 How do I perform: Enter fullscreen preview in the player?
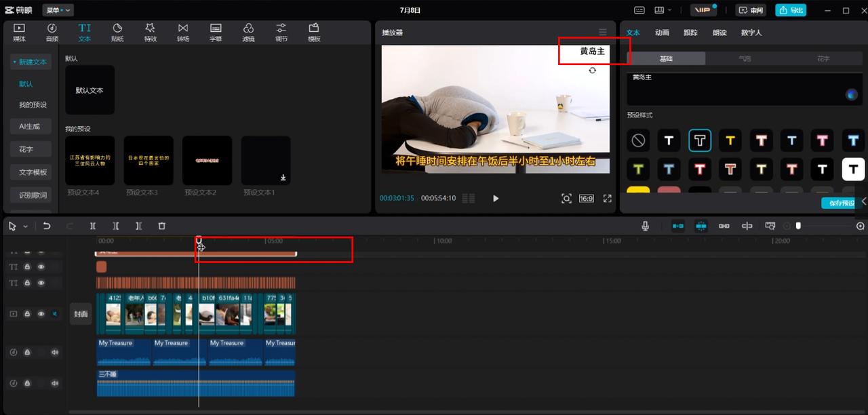click(x=607, y=199)
